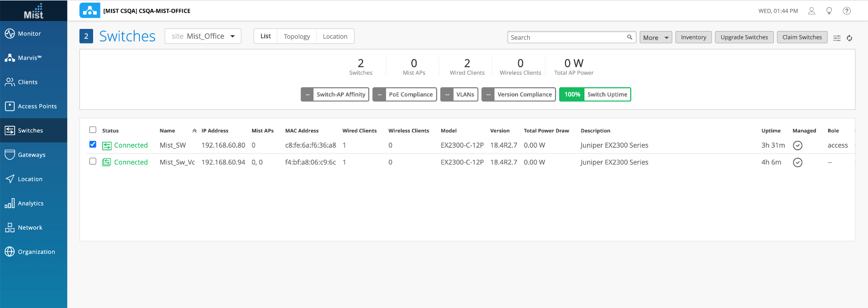Toggle the select-all header checkbox
868x308 pixels.
pos(93,130)
